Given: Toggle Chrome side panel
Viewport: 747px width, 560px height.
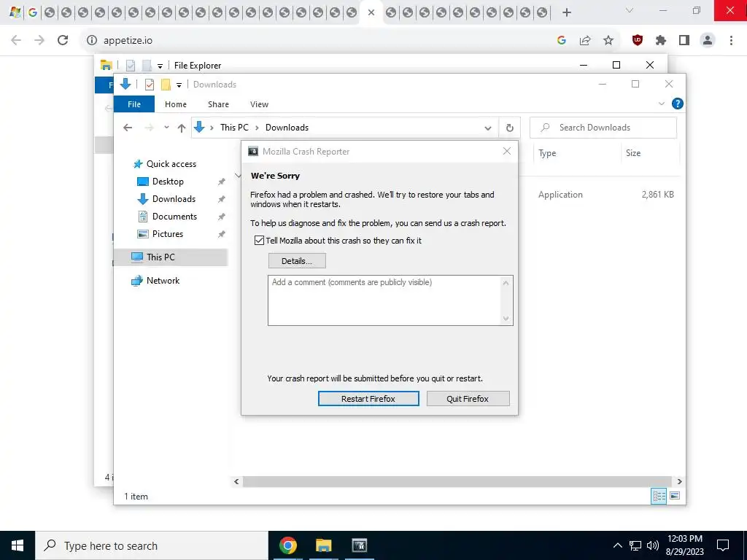Looking at the screenshot, I should click(684, 41).
